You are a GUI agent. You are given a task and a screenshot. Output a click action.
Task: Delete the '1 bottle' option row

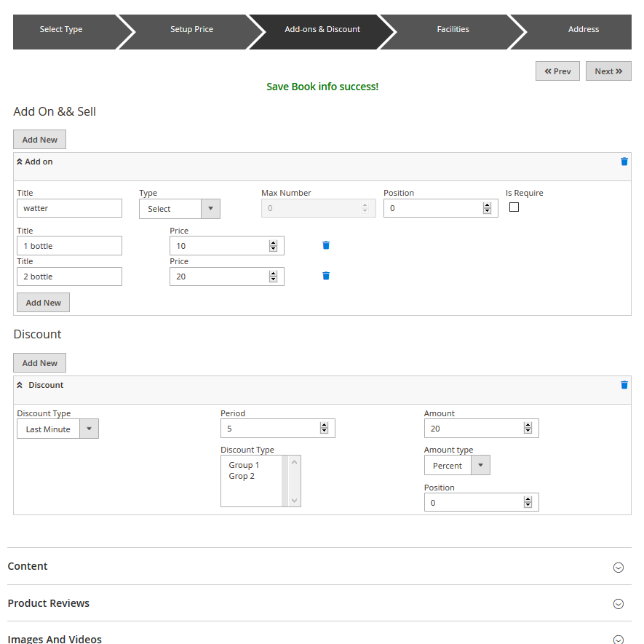click(326, 245)
